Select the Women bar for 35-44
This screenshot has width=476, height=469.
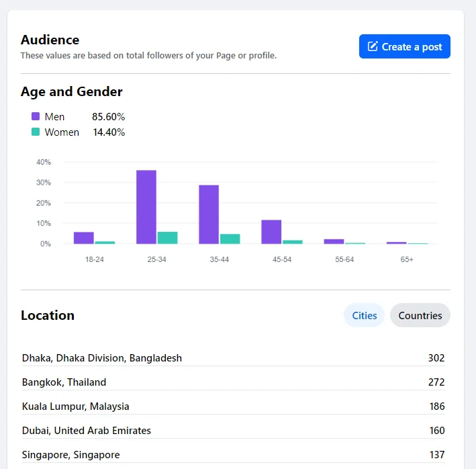(x=230, y=239)
